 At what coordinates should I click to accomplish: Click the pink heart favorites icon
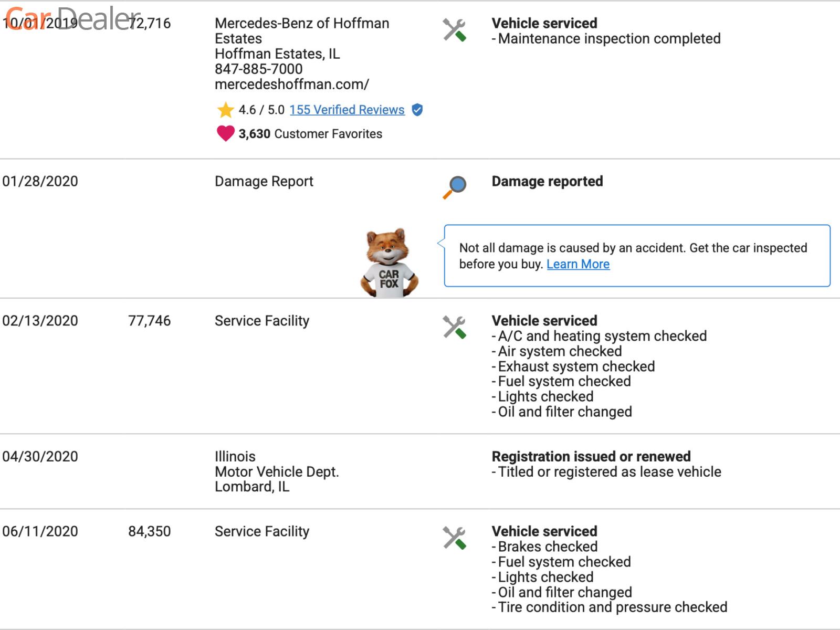[x=226, y=133]
